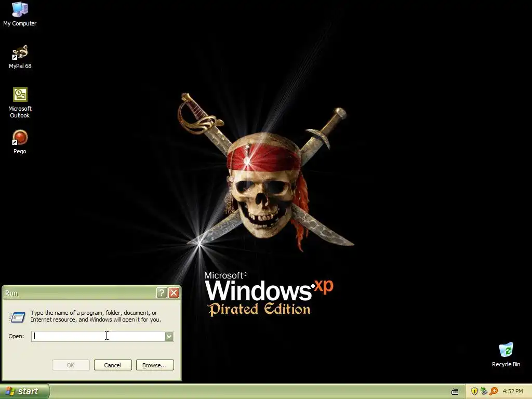The width and height of the screenshot is (532, 399).
Task: Click the orange magnifier tray icon
Action: 494,391
